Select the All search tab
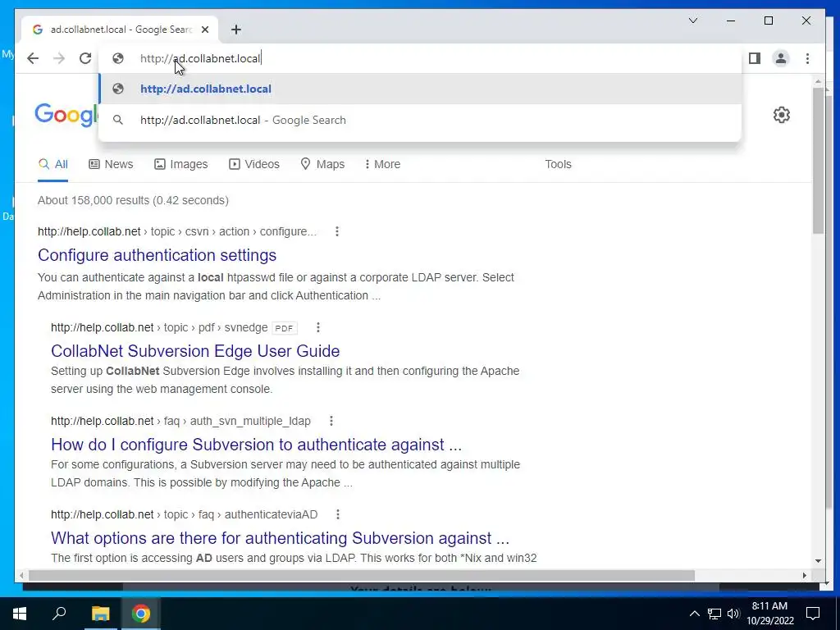840x630 pixels. pos(53,164)
